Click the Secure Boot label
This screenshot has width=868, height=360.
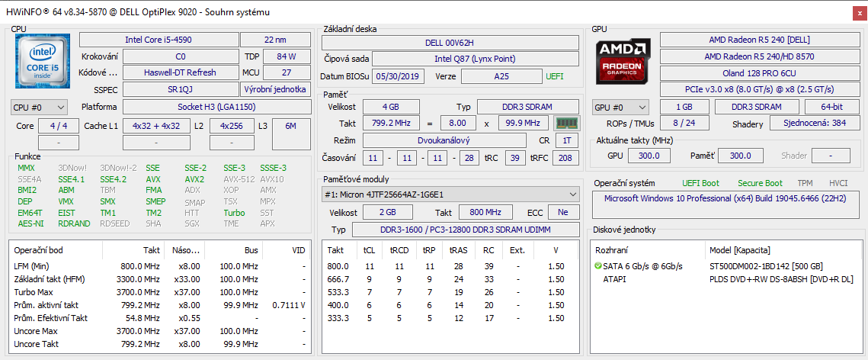(760, 183)
